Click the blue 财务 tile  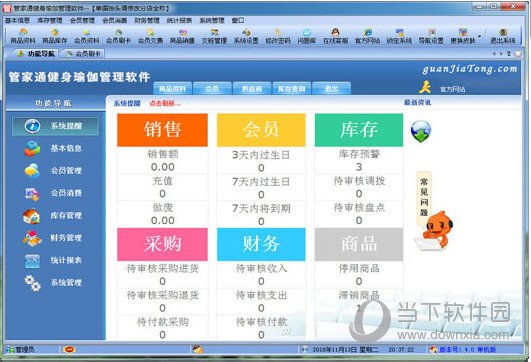pyautogui.click(x=261, y=244)
